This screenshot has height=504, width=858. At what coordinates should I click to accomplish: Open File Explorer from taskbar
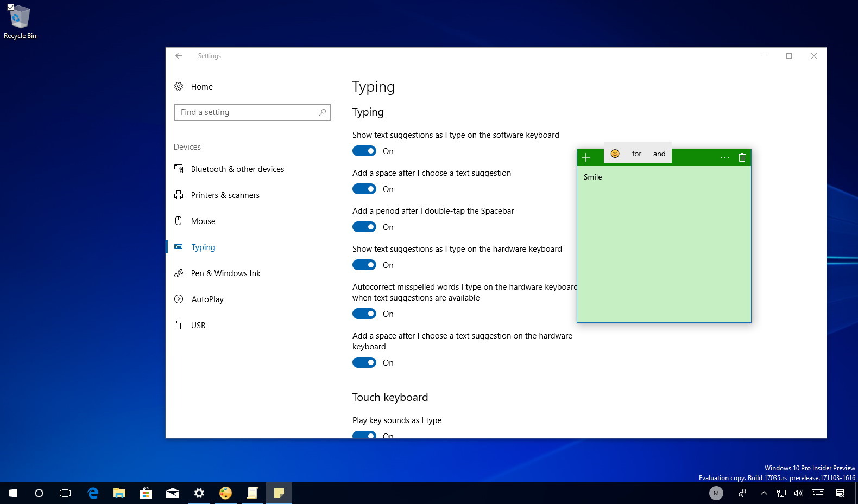(x=119, y=493)
